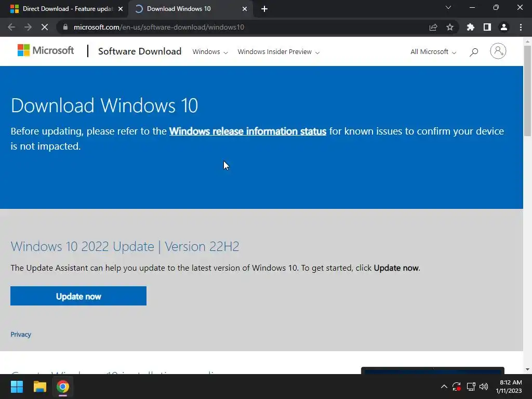The image size is (532, 399).
Task: Select the Download Windows 10 tab
Action: pos(190,9)
